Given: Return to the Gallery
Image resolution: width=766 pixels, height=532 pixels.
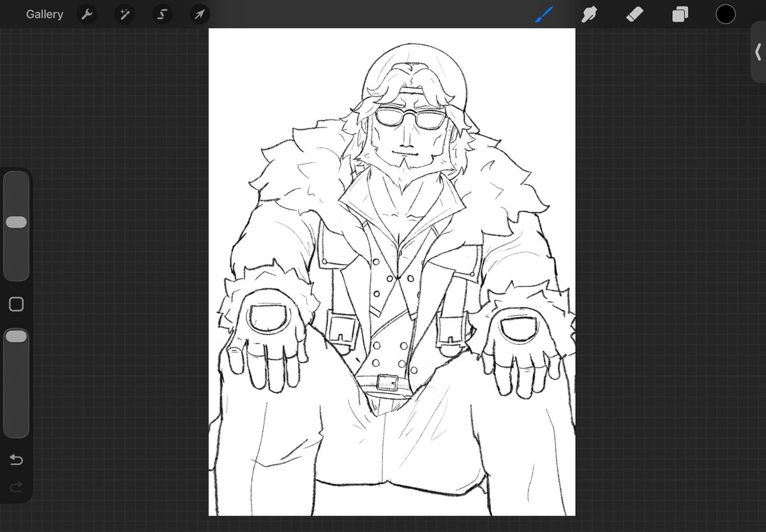Looking at the screenshot, I should tap(44, 13).
